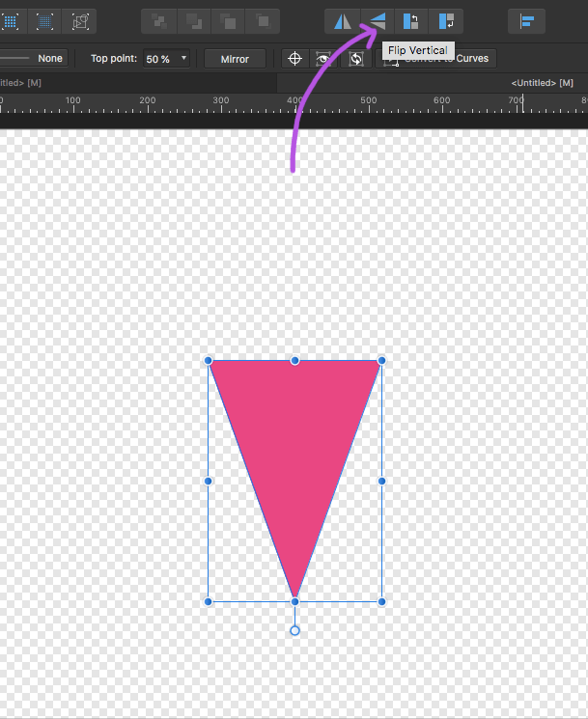Open the Top point percentage dropdown
Screen dimensions: 588x719
click(166, 59)
